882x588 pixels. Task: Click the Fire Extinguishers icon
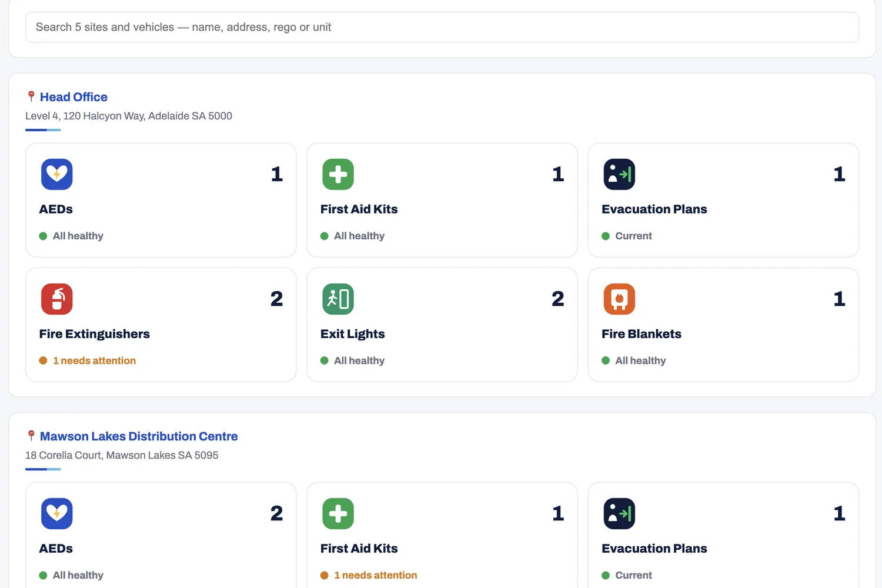(x=57, y=299)
